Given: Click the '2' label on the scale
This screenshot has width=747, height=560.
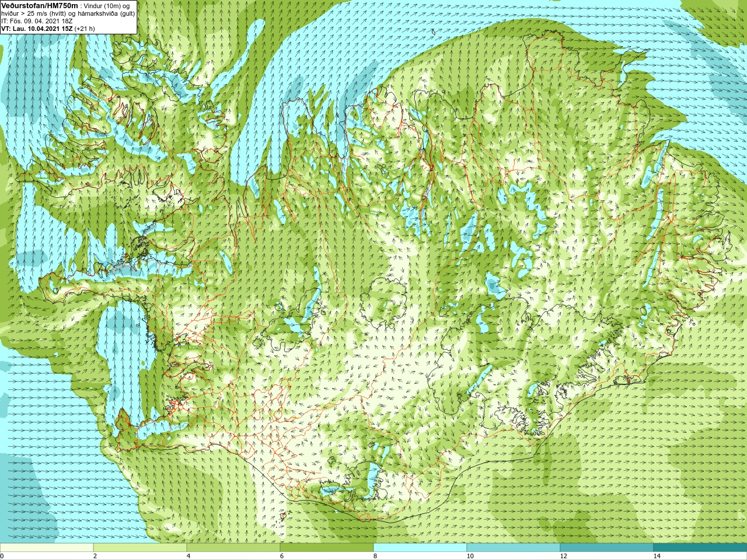Looking at the screenshot, I should [x=95, y=556].
